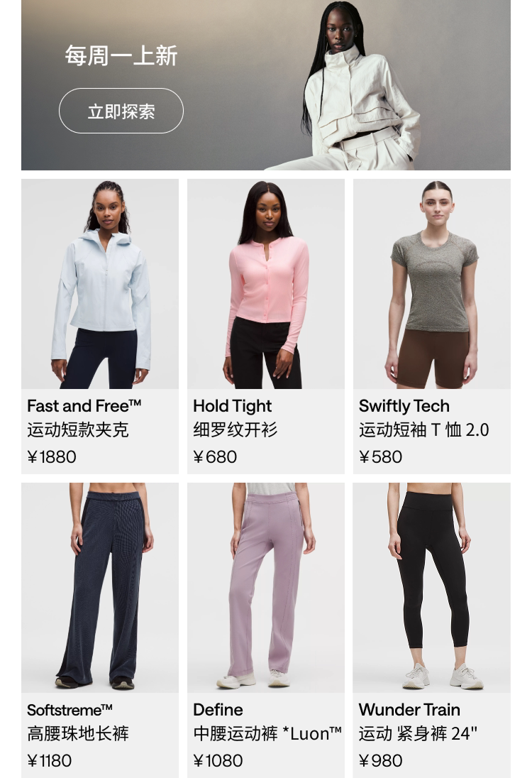The width and height of the screenshot is (532, 778).
Task: Open the Fast and Free jacket photo
Action: pos(99,284)
